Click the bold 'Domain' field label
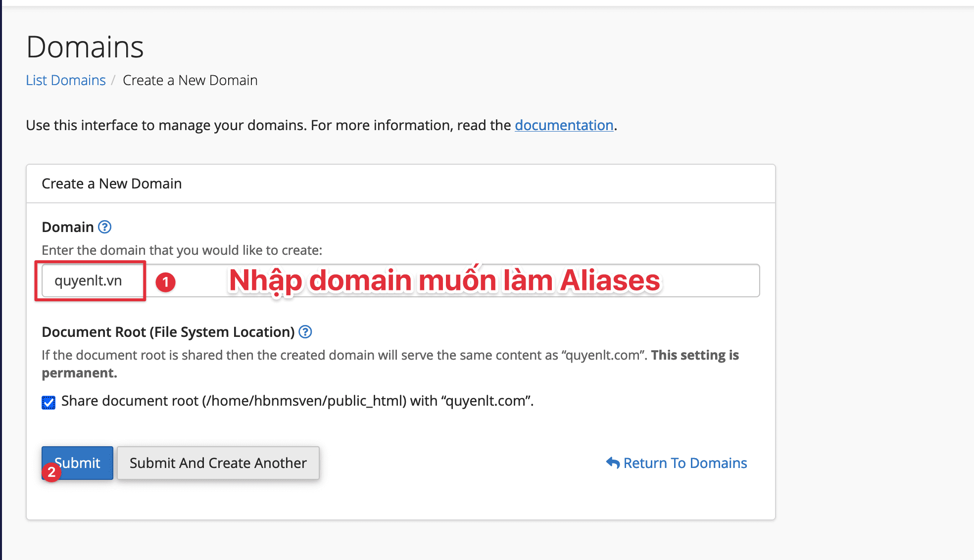The width and height of the screenshot is (974, 560). point(68,227)
